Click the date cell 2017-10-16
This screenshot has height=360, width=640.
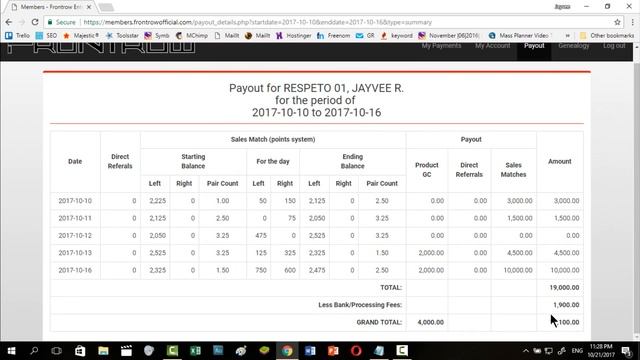75,270
